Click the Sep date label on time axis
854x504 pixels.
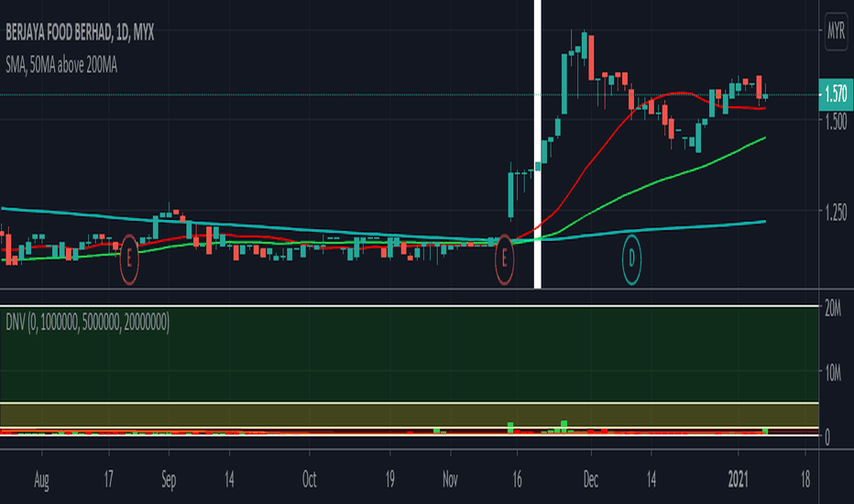click(x=169, y=480)
